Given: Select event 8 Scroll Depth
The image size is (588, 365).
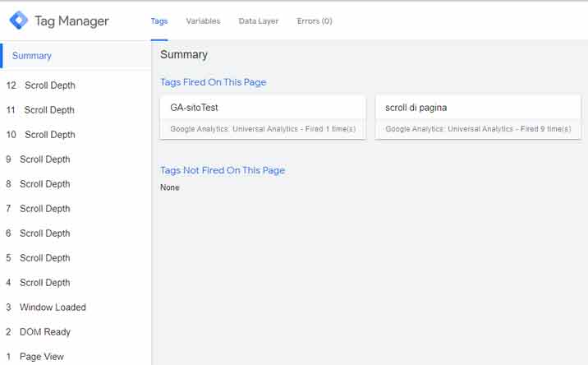Looking at the screenshot, I should click(x=76, y=184).
